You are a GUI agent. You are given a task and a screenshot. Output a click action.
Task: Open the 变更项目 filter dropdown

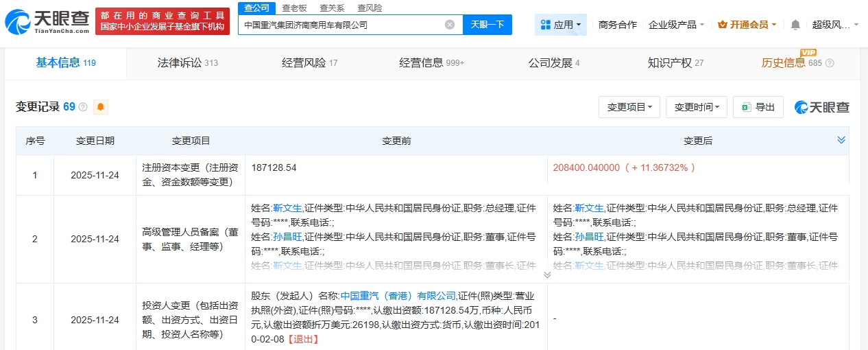[629, 107]
